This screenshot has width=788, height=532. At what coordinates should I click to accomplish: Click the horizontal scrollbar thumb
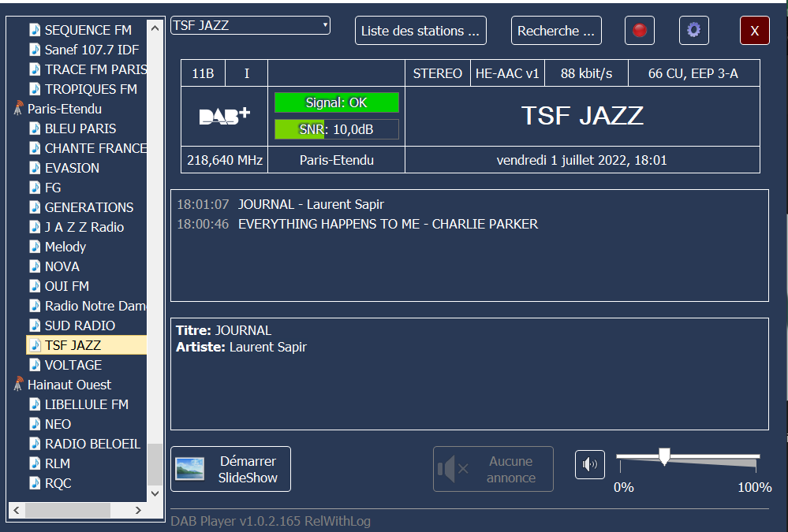(68, 511)
